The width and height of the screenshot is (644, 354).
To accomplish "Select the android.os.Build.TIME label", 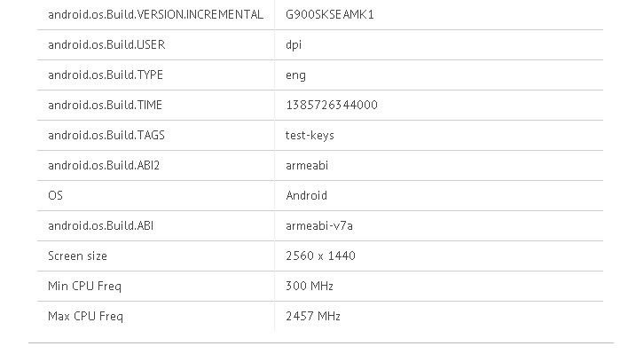I will coord(106,105).
